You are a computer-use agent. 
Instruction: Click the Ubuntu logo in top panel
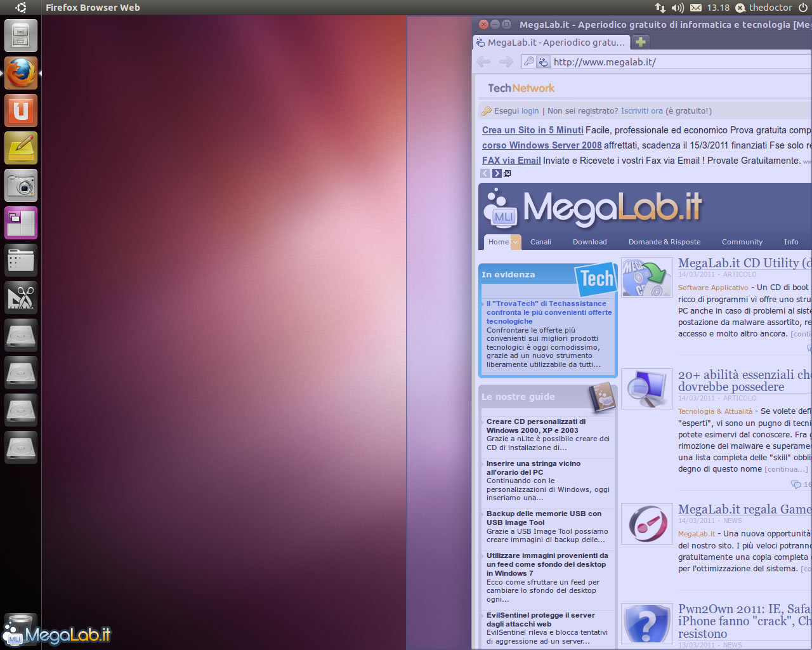(x=21, y=8)
